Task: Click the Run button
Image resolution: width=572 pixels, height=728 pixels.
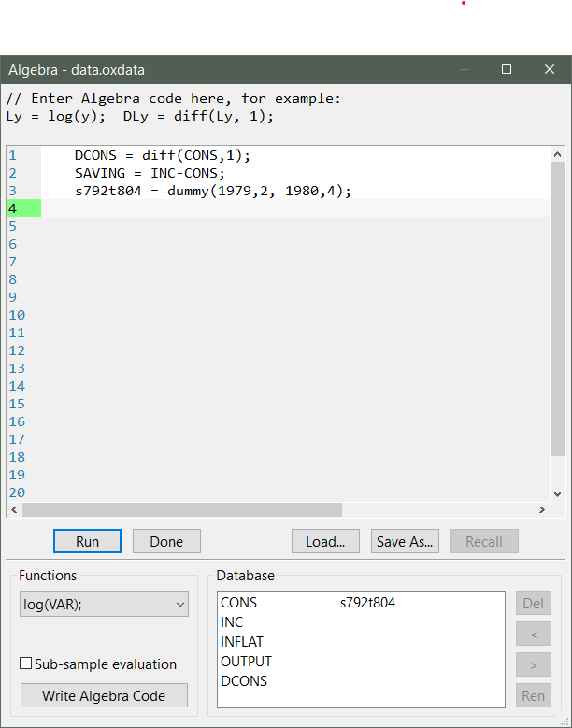Action: (x=87, y=541)
